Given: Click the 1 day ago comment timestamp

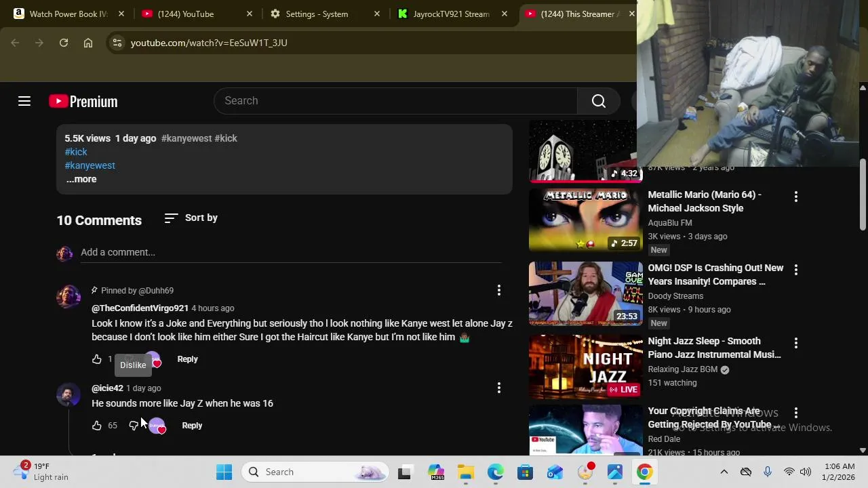Looking at the screenshot, I should point(144,388).
